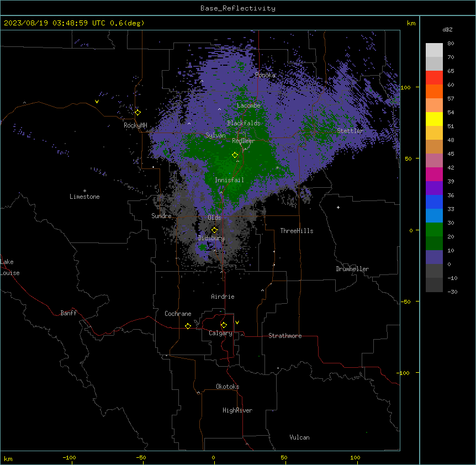The height and width of the screenshot is (465, 476).
Task: Click the Limestone label
Action: (84, 197)
